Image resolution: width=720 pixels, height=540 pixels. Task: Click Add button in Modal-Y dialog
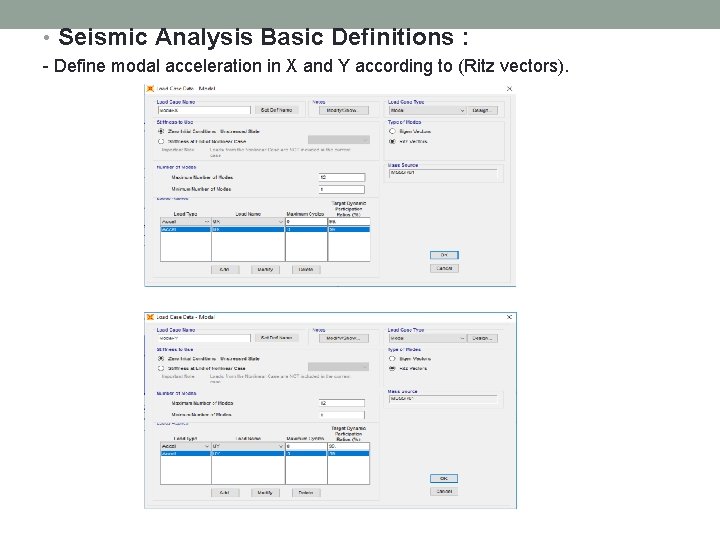[225, 493]
